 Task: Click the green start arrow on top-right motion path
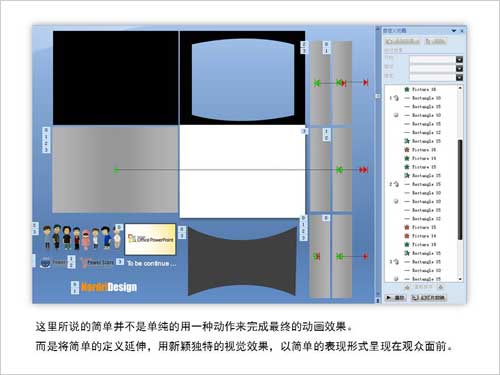coord(339,82)
